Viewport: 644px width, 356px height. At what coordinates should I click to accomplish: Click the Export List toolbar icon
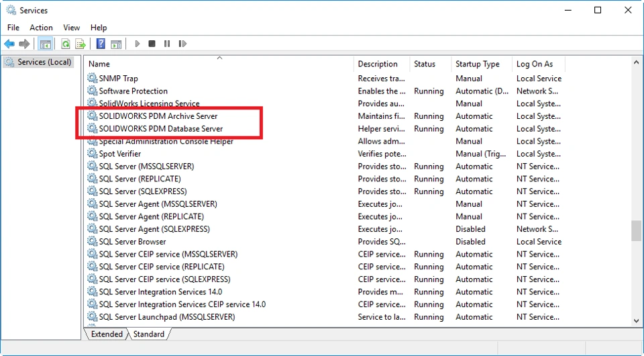(80, 44)
